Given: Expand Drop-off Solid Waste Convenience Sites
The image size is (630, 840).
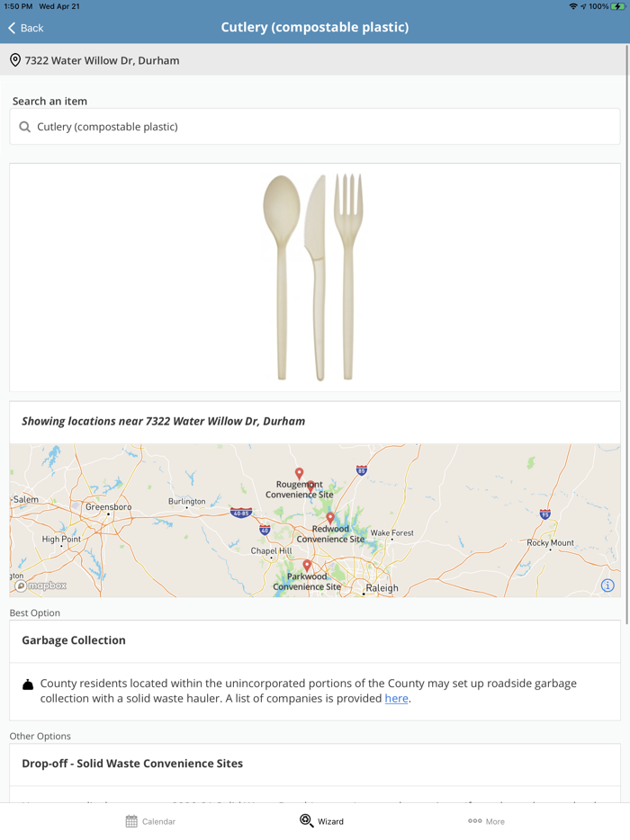Looking at the screenshot, I should click(315, 764).
